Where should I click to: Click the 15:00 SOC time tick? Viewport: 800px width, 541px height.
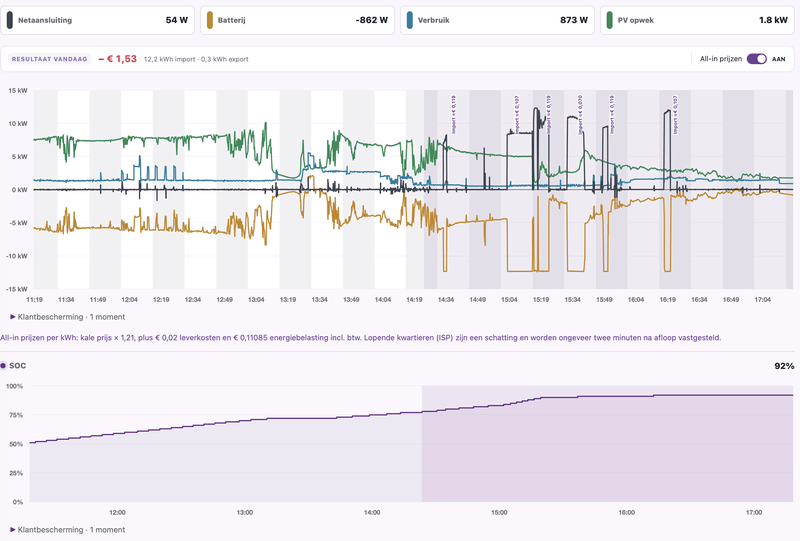coord(499,512)
